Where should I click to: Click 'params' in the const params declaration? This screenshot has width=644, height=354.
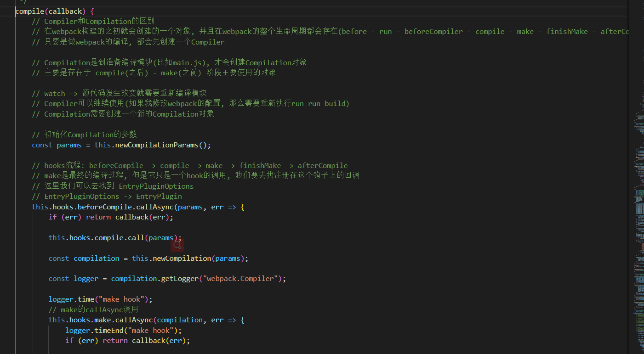pyautogui.click(x=69, y=145)
